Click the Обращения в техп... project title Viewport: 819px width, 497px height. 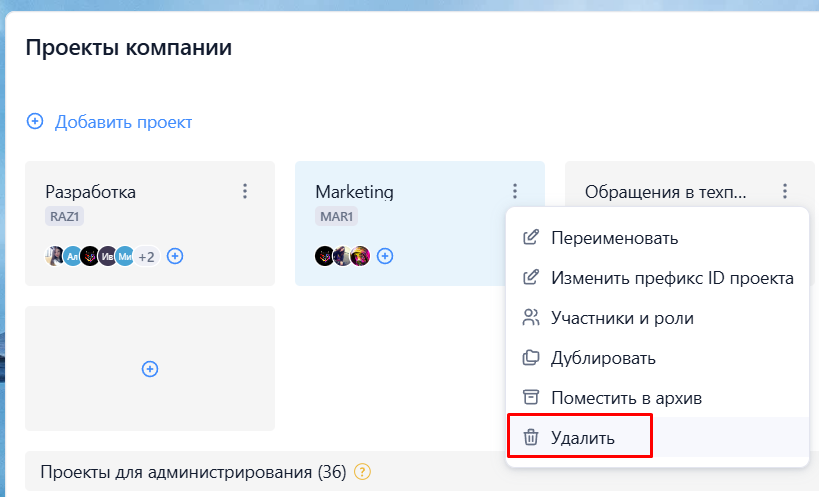(665, 192)
